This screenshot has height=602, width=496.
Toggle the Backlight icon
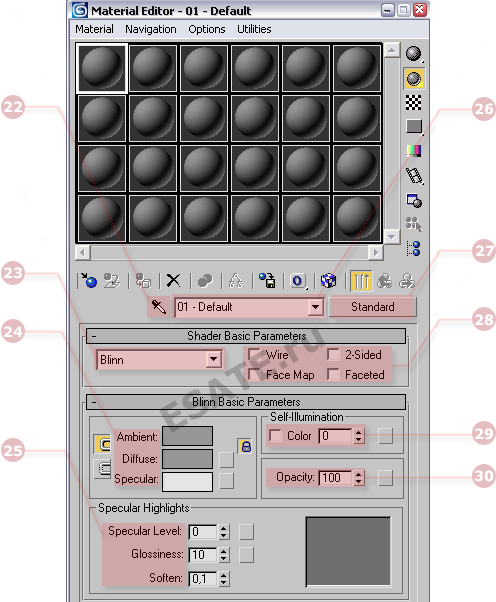(414, 79)
